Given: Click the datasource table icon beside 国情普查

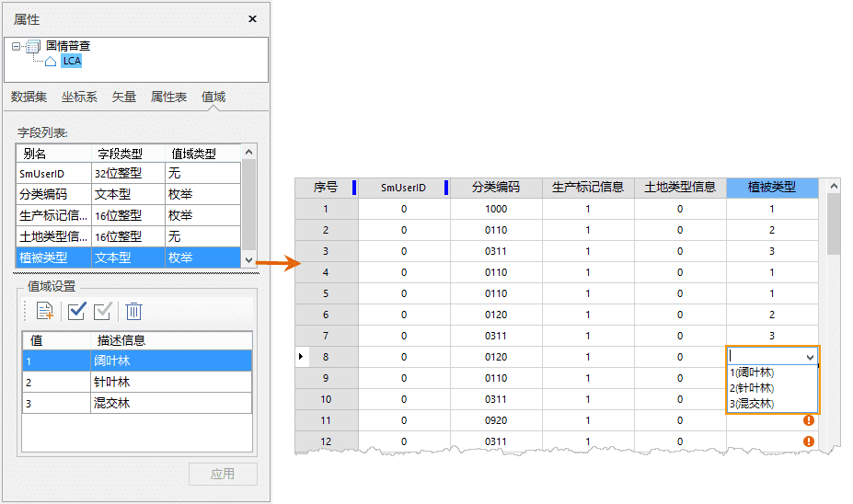Looking at the screenshot, I should (33, 46).
